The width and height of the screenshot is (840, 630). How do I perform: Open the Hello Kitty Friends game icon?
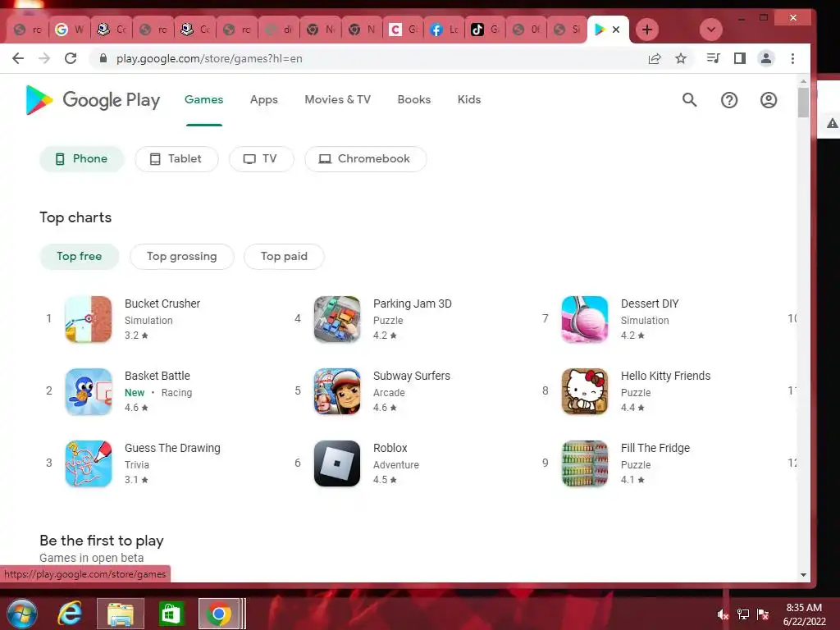tap(584, 391)
